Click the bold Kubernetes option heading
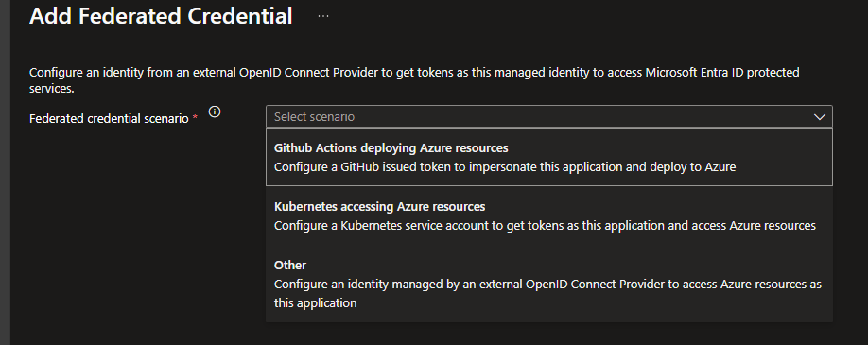 click(x=379, y=207)
